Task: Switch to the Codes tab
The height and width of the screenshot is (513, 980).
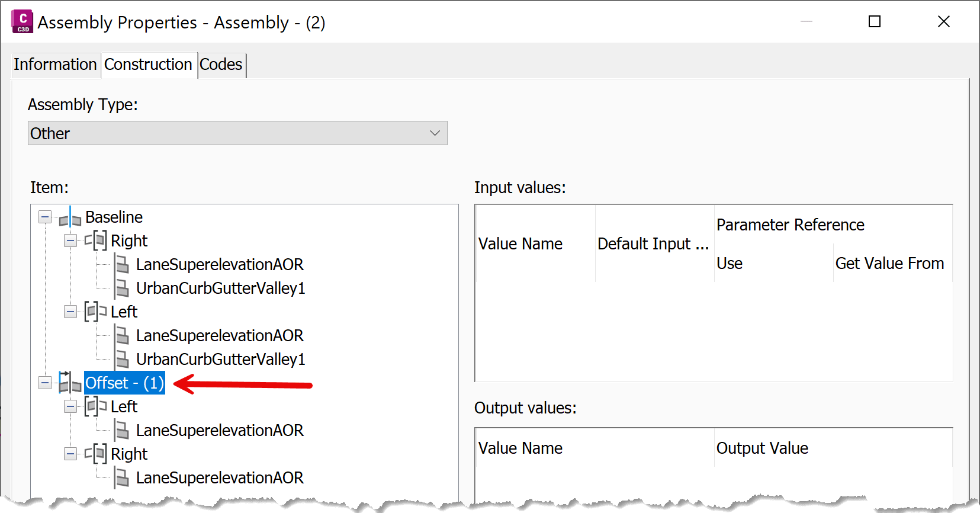Action: (221, 64)
